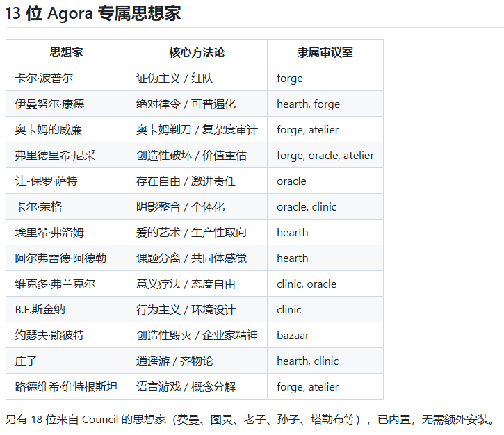The width and height of the screenshot is (504, 435).
Task: Select the 路德维希·维特根斯坦 name cell
Action: point(66,386)
